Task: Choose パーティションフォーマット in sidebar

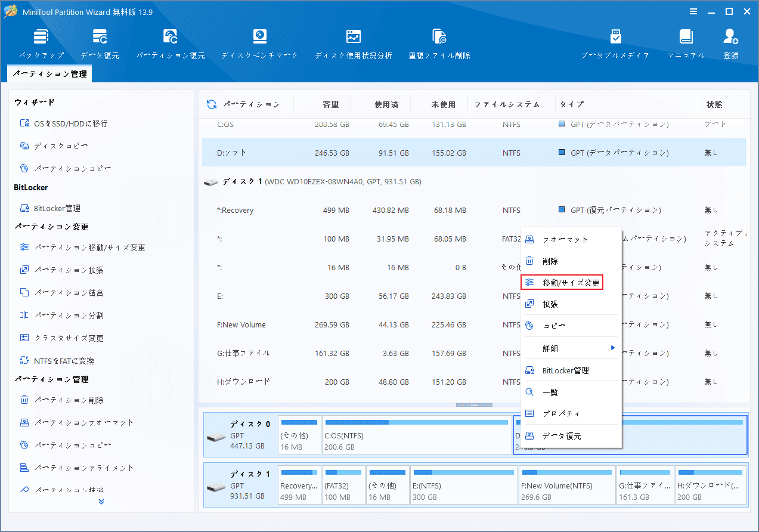Action: click(x=77, y=423)
